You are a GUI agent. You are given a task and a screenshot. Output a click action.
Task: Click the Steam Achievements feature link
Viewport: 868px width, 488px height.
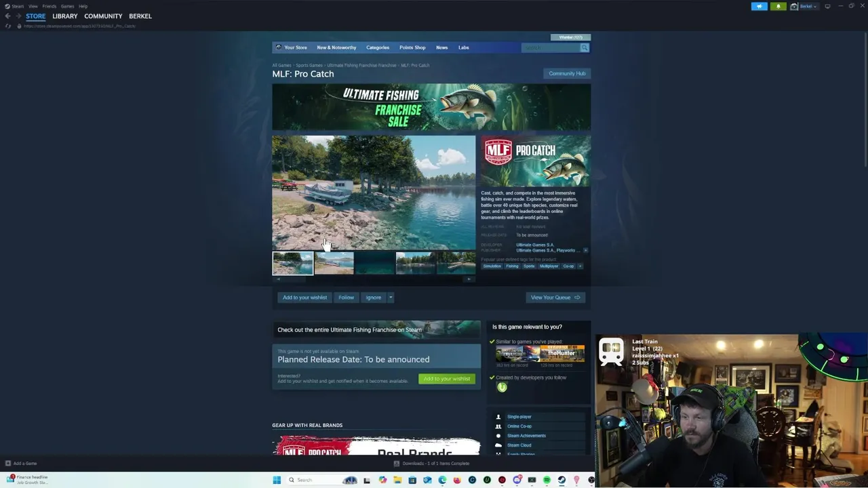526,436
